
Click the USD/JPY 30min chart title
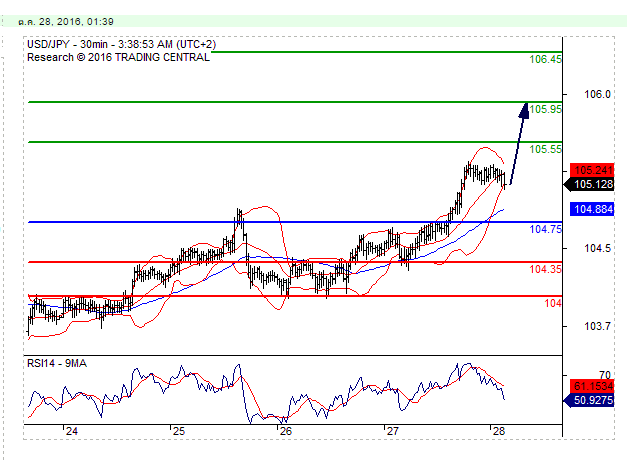[x=122, y=44]
